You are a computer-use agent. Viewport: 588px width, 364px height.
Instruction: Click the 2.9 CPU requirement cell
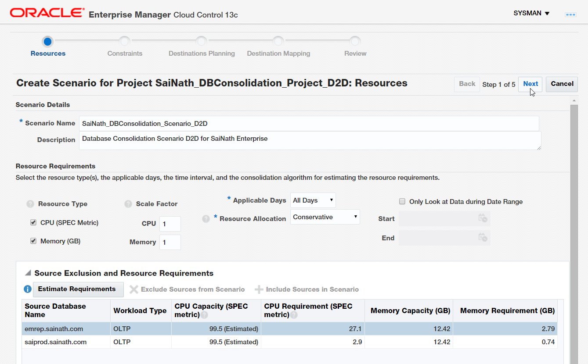click(x=313, y=342)
